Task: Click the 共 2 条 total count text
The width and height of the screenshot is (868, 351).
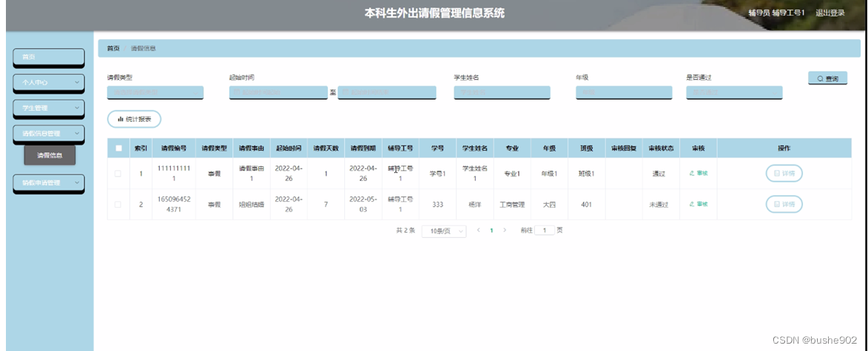Action: [x=406, y=231]
